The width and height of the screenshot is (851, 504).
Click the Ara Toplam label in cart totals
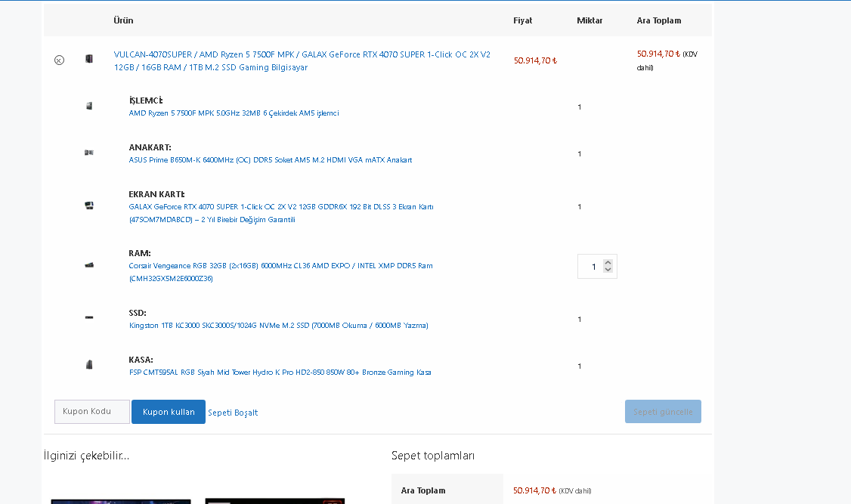click(x=423, y=490)
